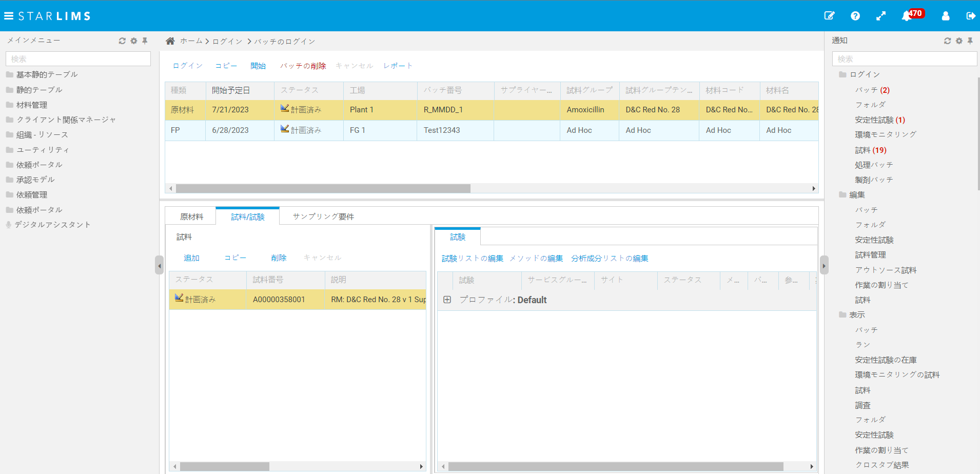Screen dimensions: 980x474
Task: Click ログイン toolbar action
Action: [x=188, y=66]
